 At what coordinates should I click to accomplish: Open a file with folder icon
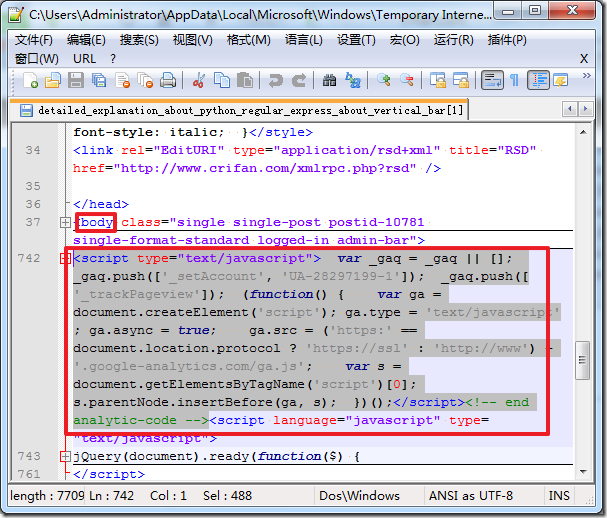[53, 81]
